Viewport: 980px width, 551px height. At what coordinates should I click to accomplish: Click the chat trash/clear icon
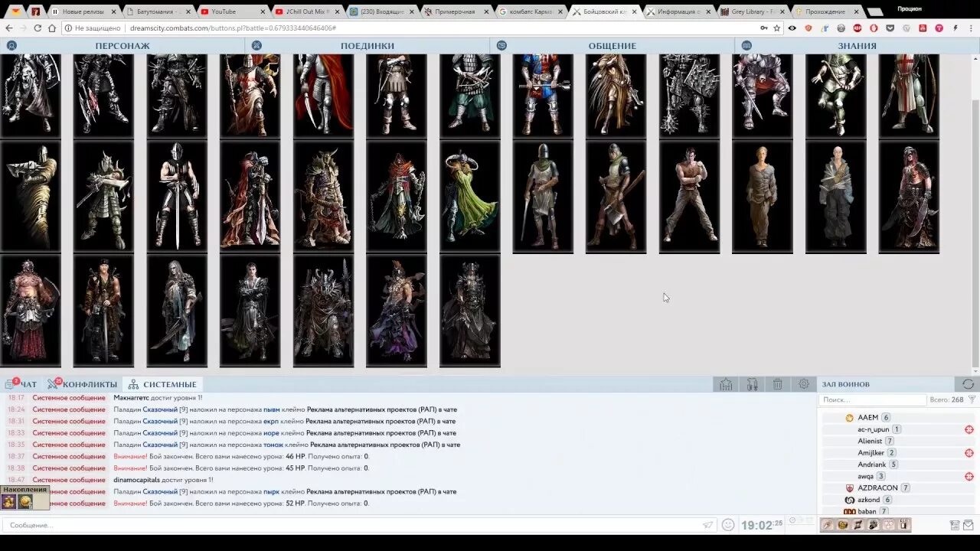(x=777, y=384)
